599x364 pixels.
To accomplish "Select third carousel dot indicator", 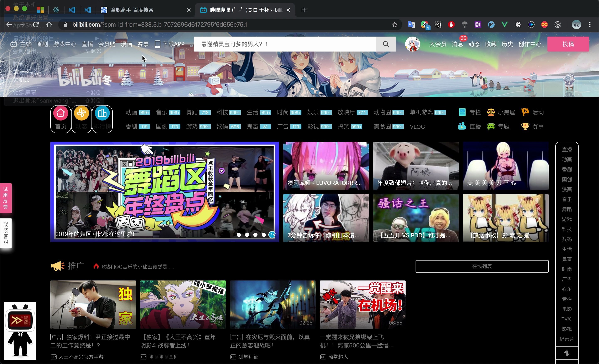I will (255, 235).
